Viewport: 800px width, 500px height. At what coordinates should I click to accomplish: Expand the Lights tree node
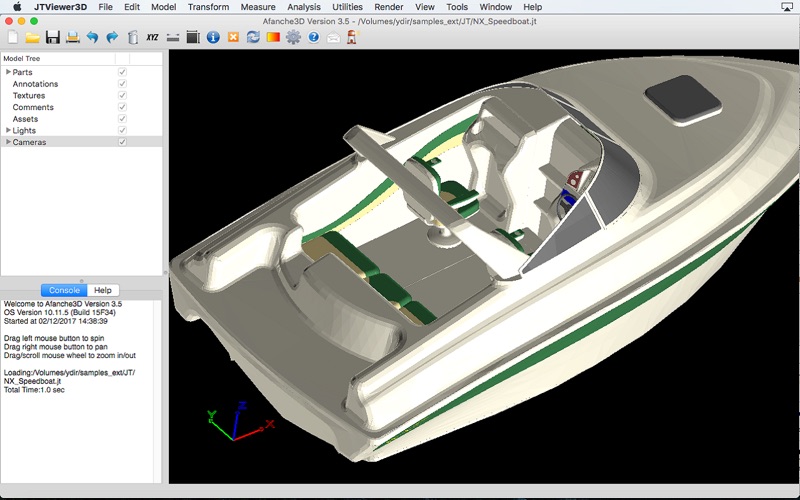pyautogui.click(x=8, y=130)
